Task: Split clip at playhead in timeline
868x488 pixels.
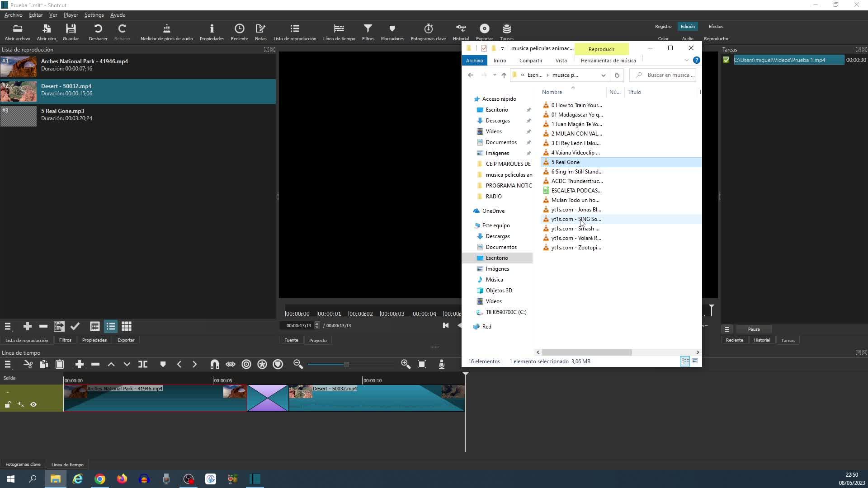Action: (x=143, y=365)
